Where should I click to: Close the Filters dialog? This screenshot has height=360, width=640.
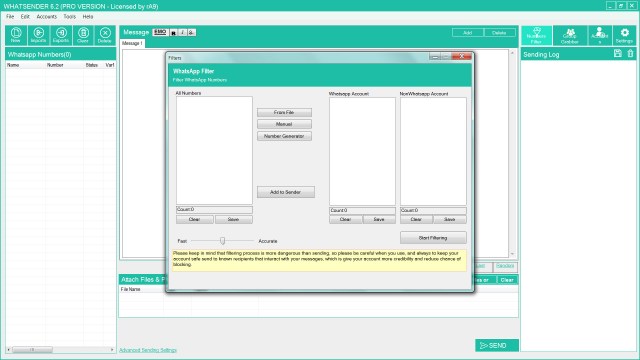[462, 56]
